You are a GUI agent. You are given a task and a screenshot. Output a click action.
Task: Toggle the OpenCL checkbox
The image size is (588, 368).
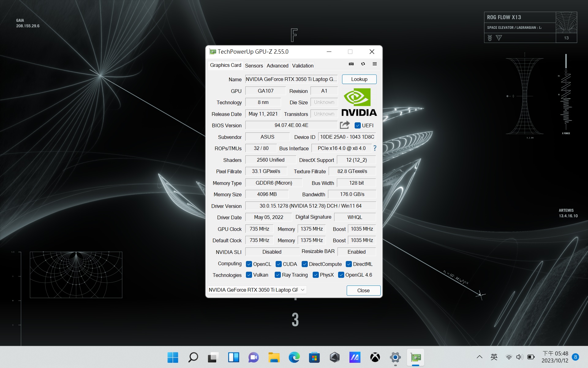pos(249,264)
